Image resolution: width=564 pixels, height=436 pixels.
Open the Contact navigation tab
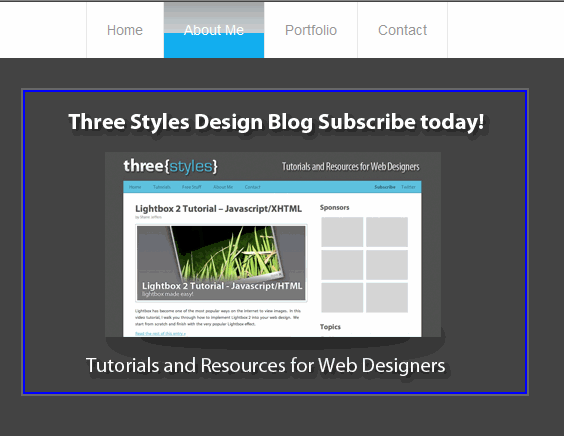[402, 30]
